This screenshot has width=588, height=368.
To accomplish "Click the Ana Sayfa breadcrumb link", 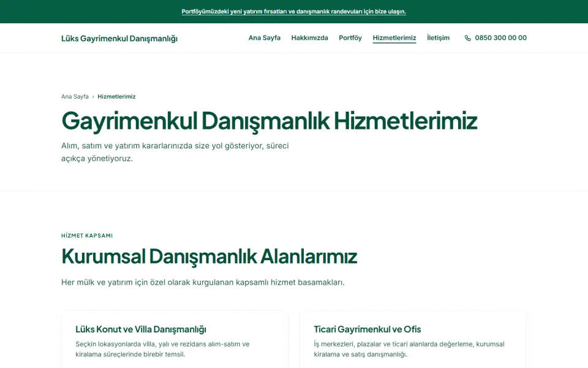I will (x=75, y=96).
